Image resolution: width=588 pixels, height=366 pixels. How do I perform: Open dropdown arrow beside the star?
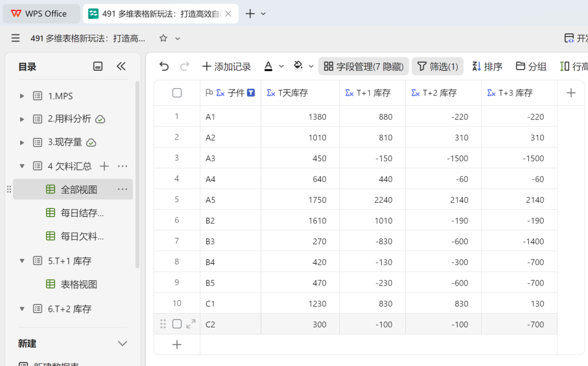pos(178,38)
